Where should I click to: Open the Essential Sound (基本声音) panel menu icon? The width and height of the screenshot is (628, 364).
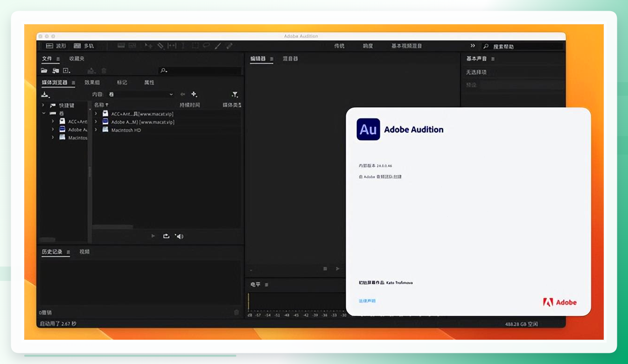(493, 59)
